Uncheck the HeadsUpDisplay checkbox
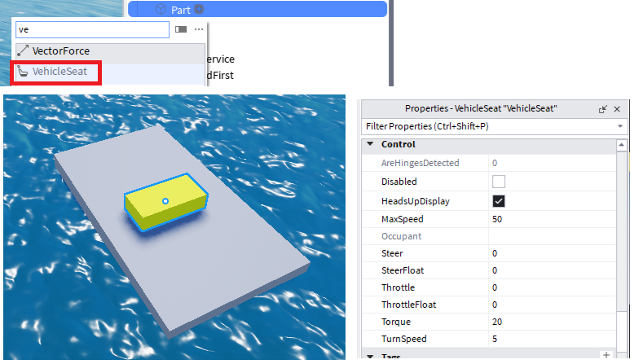The height and width of the screenshot is (364, 634). coord(499,201)
